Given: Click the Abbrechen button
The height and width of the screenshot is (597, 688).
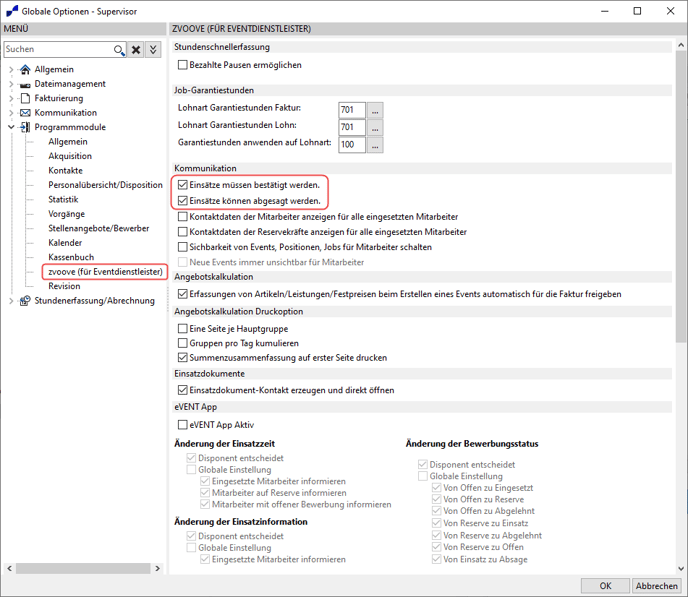Looking at the screenshot, I should [x=656, y=586].
